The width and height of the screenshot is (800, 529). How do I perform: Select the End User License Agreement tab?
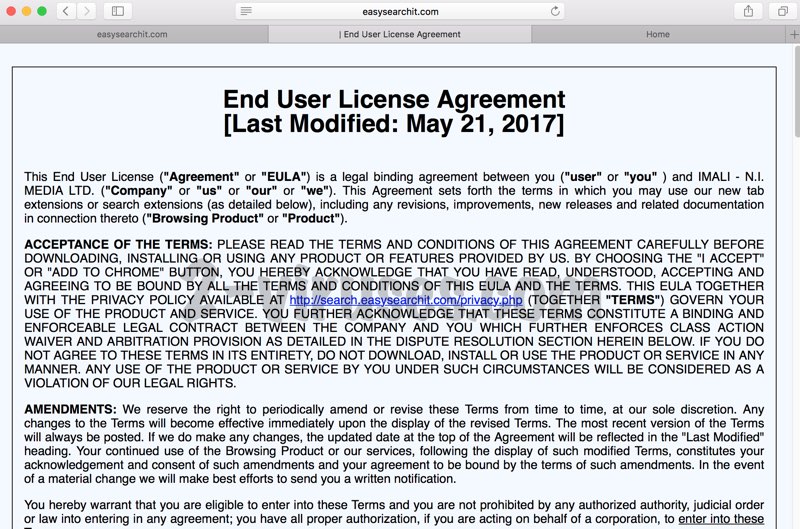[x=400, y=34]
